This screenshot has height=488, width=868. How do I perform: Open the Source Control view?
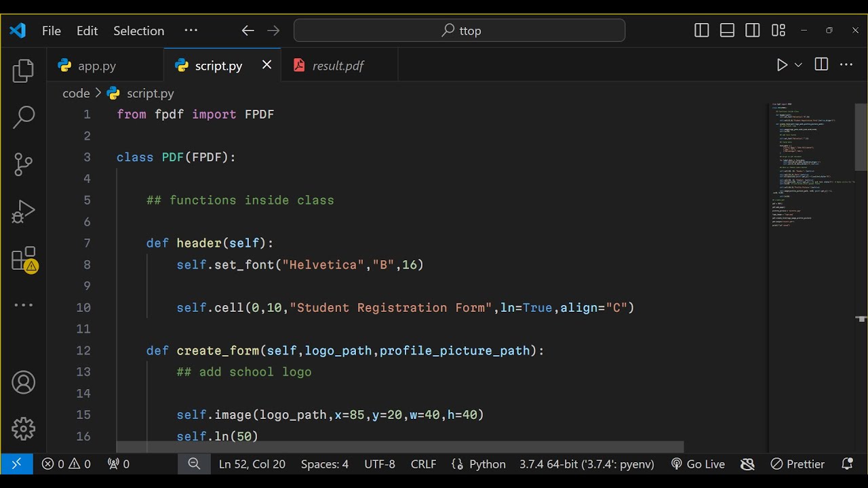[23, 165]
